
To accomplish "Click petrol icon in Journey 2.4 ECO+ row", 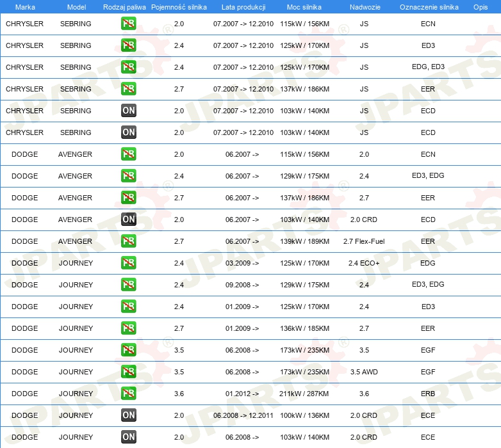I will (128, 263).
